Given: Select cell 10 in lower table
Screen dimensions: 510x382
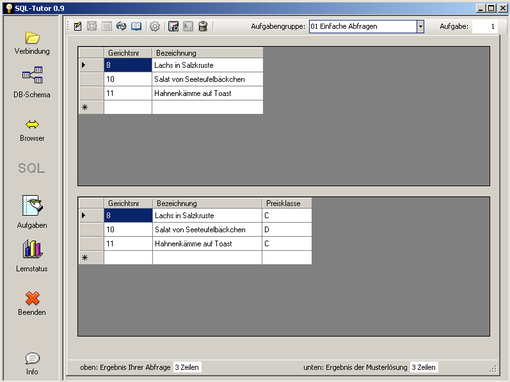Looking at the screenshot, I should [x=128, y=229].
